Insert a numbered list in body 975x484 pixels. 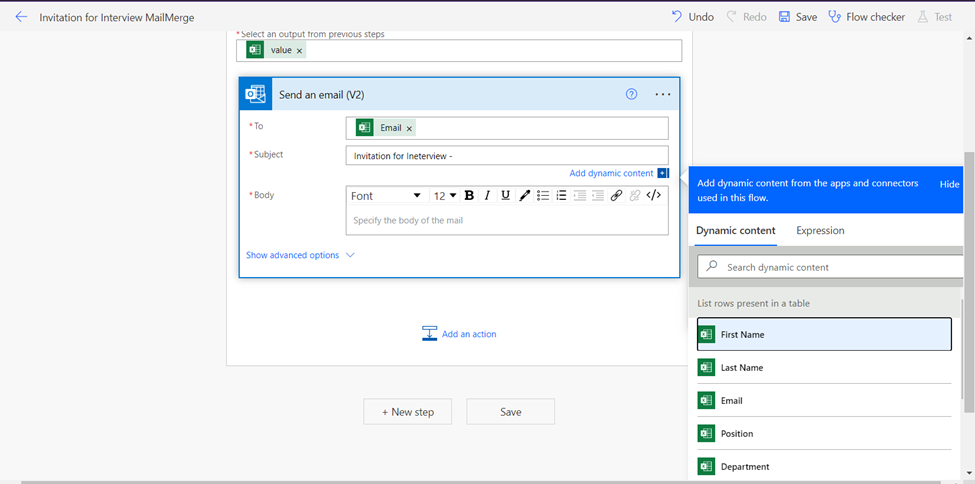[x=561, y=196]
